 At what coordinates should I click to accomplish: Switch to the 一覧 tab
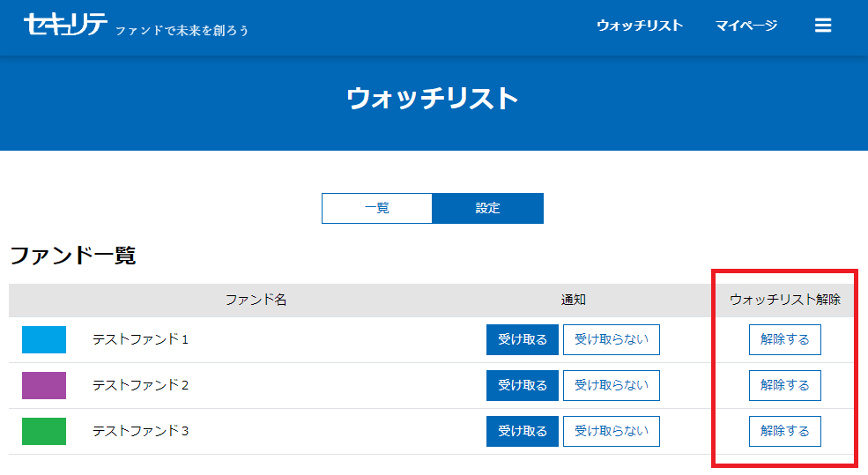(x=377, y=208)
